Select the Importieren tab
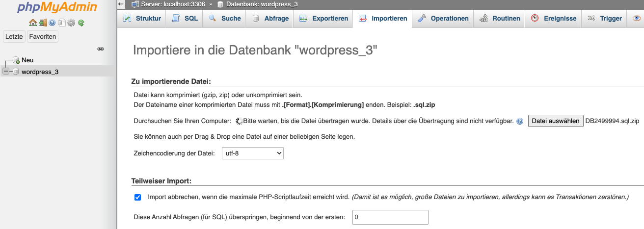The image size is (644, 229). coord(383,19)
